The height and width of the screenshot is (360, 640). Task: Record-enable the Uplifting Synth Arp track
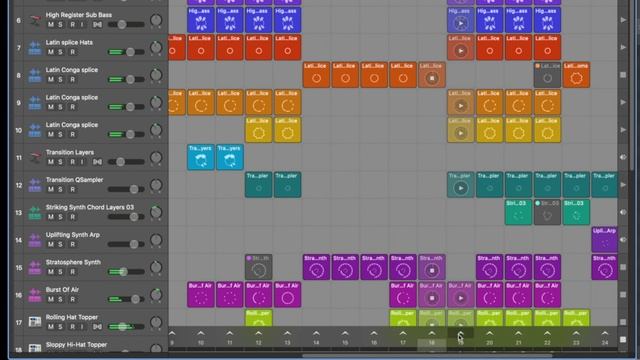tap(72, 244)
